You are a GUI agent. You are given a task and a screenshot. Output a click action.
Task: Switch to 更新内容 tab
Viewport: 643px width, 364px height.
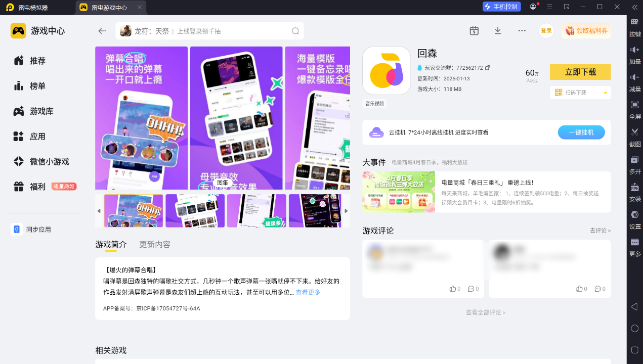click(155, 245)
